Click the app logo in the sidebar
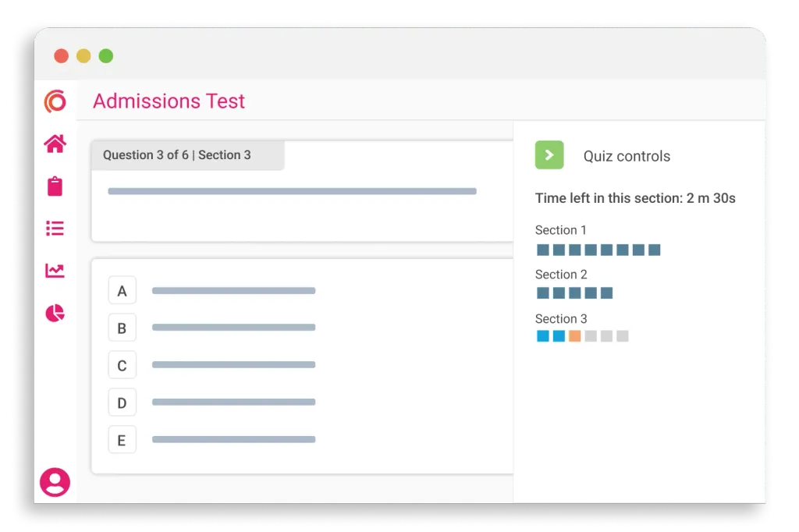Image resolution: width=799 pixels, height=532 pixels. pos(55,101)
